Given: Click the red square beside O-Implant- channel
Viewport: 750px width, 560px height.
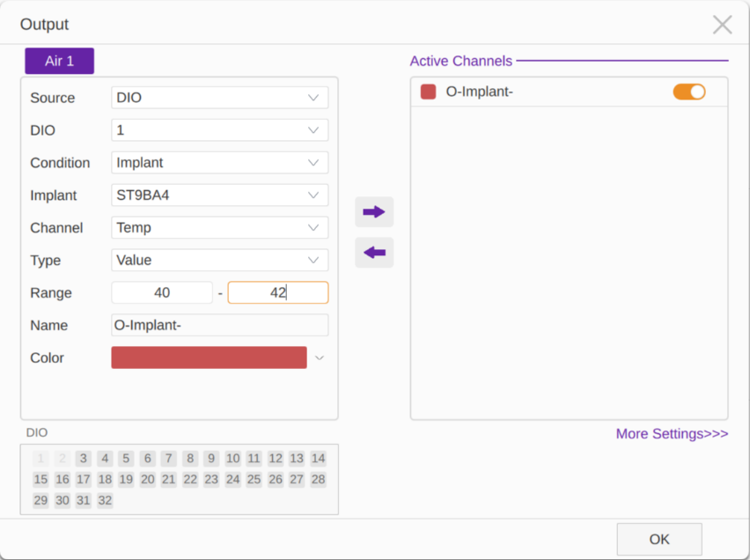Looking at the screenshot, I should pyautogui.click(x=428, y=92).
